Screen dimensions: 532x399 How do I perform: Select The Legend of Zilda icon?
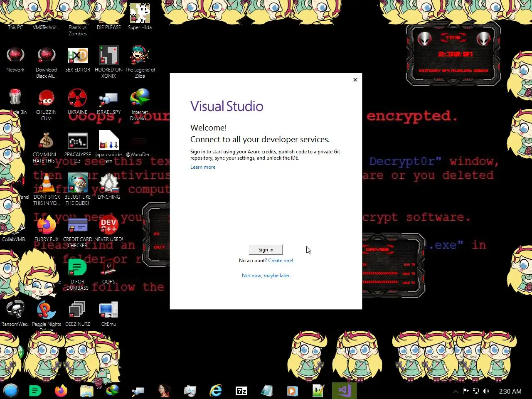(140, 62)
